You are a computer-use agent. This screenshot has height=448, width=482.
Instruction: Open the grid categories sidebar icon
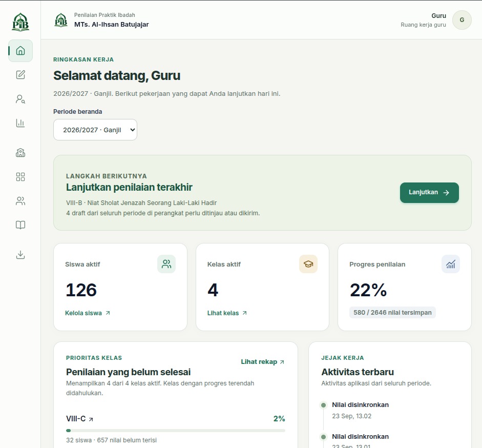coord(20,177)
